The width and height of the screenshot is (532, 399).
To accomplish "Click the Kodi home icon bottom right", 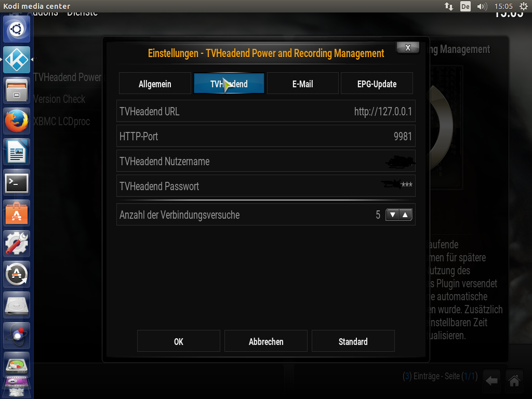I will (x=514, y=381).
